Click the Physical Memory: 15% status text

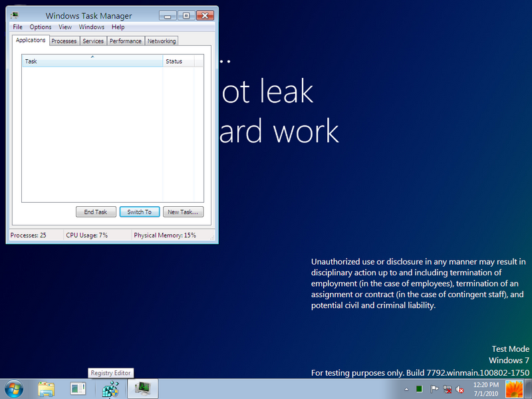(x=165, y=235)
